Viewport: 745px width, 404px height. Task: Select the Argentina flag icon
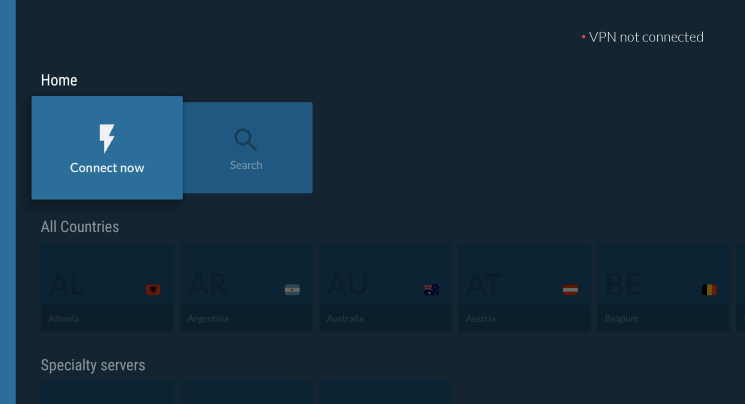tap(292, 290)
